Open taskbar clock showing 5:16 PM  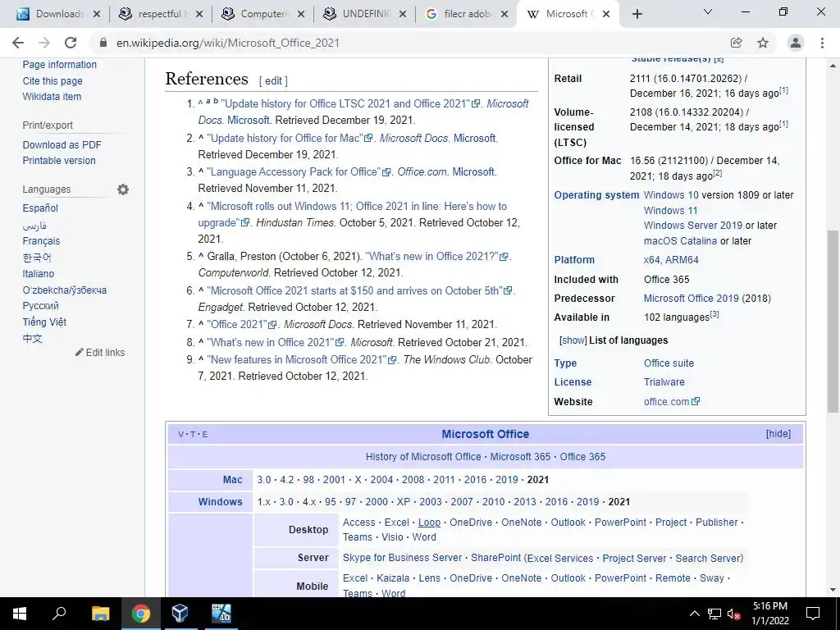point(770,614)
